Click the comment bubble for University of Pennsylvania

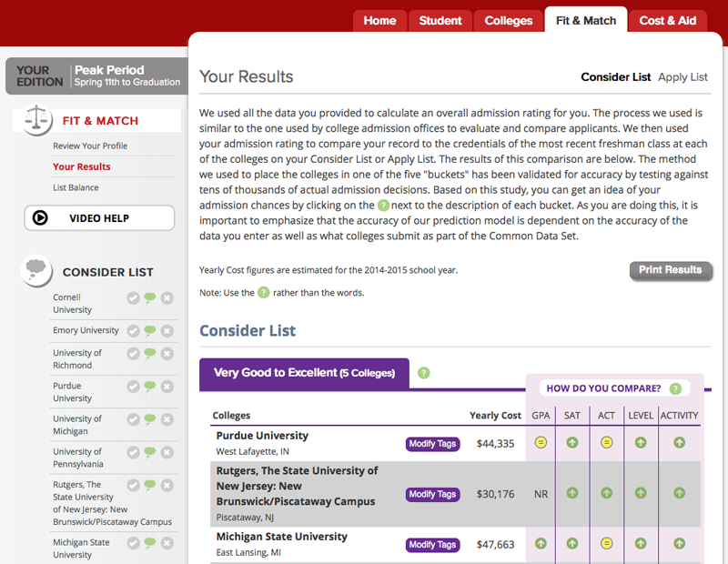click(150, 452)
